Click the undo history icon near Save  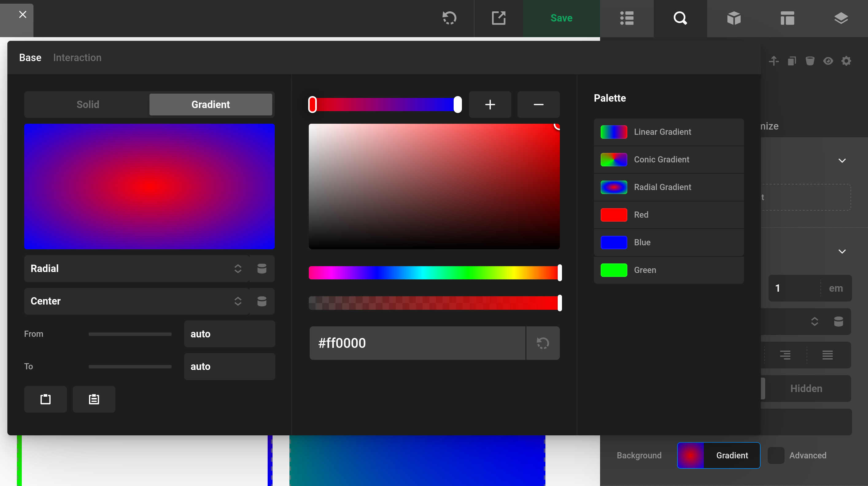pyautogui.click(x=449, y=18)
